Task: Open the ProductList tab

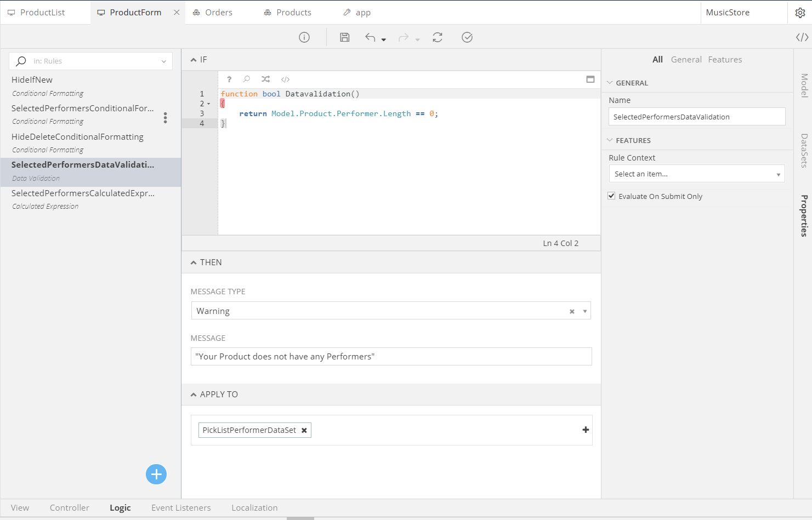Action: point(42,13)
